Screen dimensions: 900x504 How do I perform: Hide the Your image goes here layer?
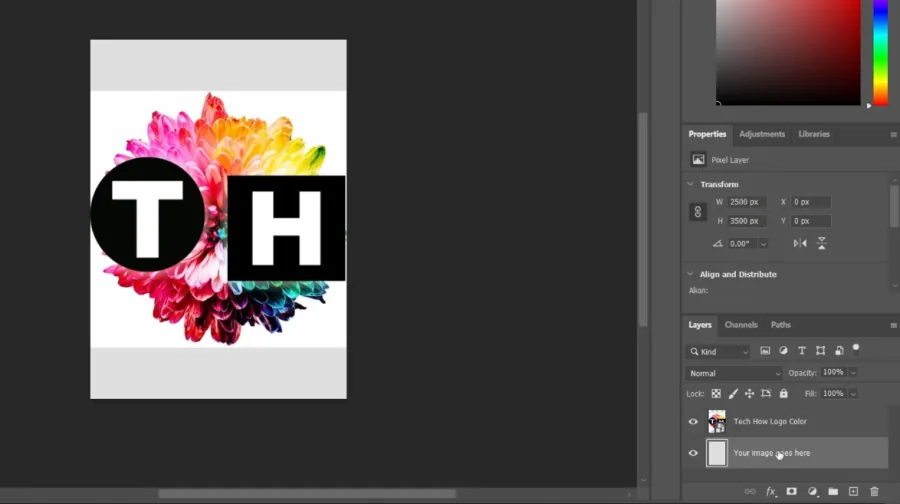pos(693,453)
